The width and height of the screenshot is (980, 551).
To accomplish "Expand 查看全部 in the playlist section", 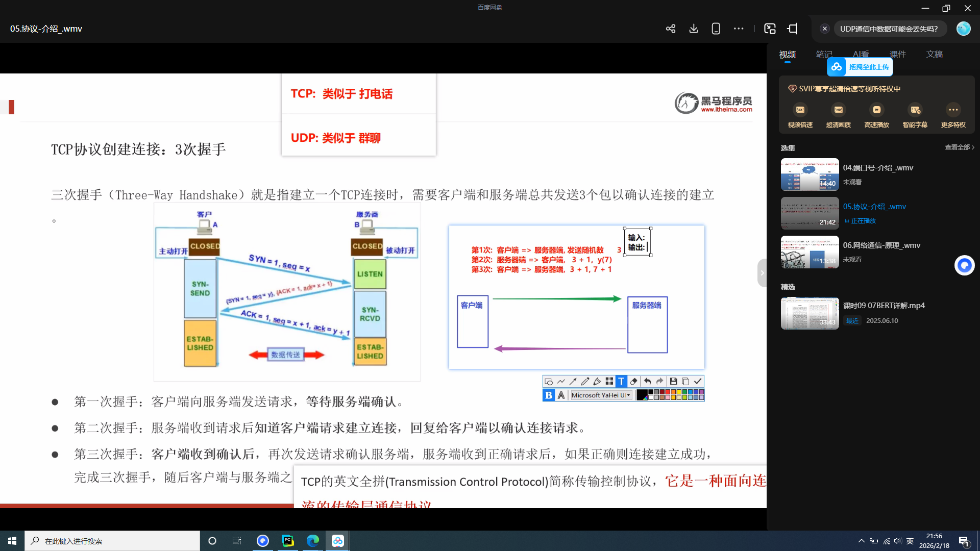I will 959,147.
